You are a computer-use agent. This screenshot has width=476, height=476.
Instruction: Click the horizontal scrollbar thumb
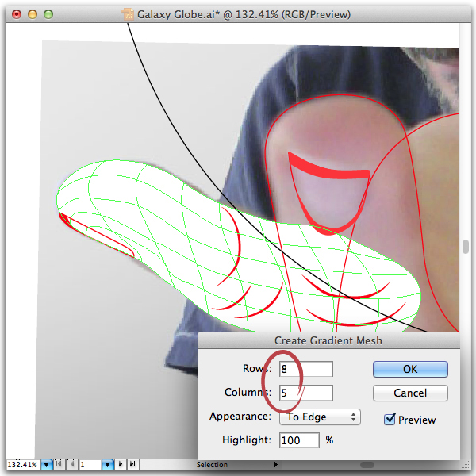point(367,465)
